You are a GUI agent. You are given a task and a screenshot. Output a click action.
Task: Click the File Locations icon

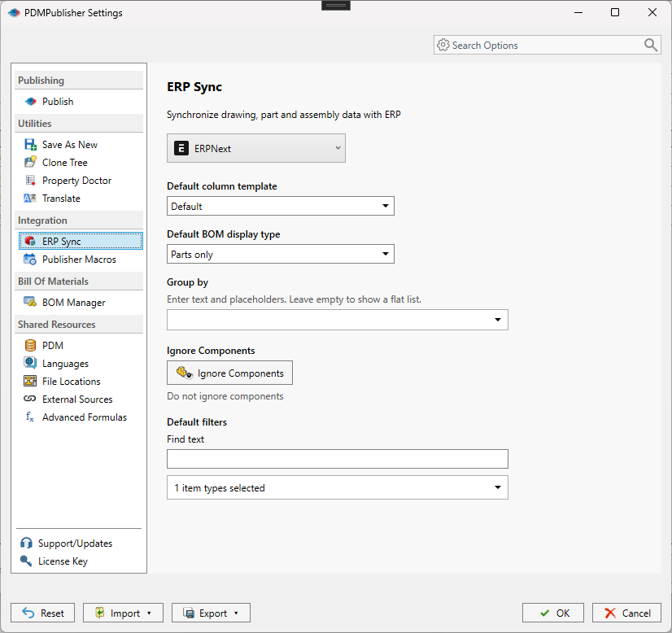point(30,381)
